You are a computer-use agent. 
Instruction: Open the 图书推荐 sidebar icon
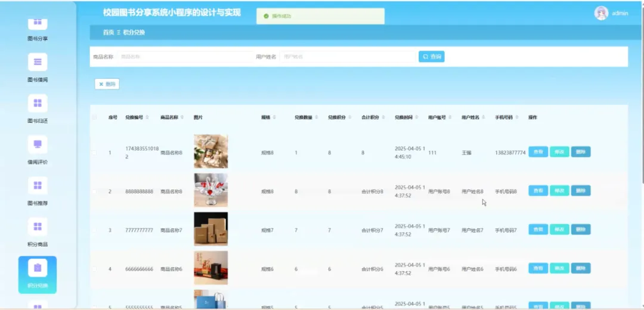click(x=38, y=185)
